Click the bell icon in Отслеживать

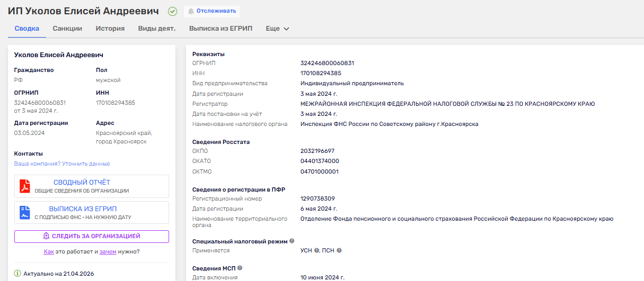click(x=191, y=11)
